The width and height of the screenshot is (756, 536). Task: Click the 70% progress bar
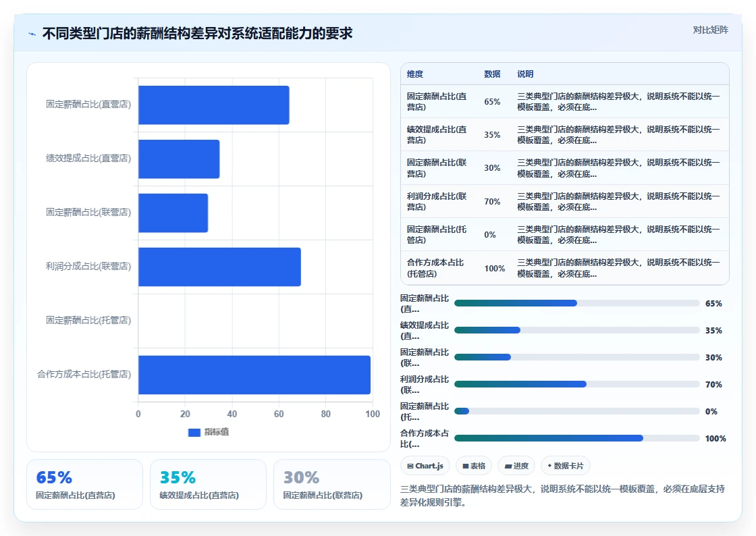[x=576, y=384]
